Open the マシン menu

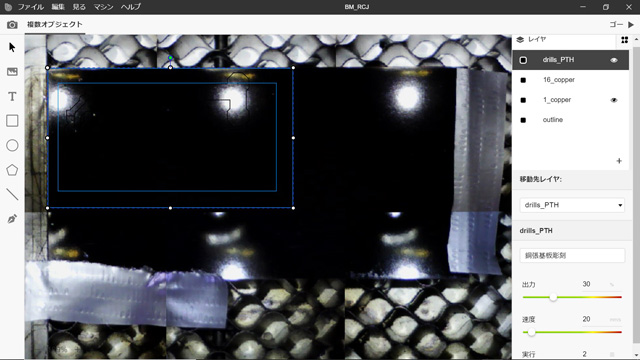tap(103, 7)
